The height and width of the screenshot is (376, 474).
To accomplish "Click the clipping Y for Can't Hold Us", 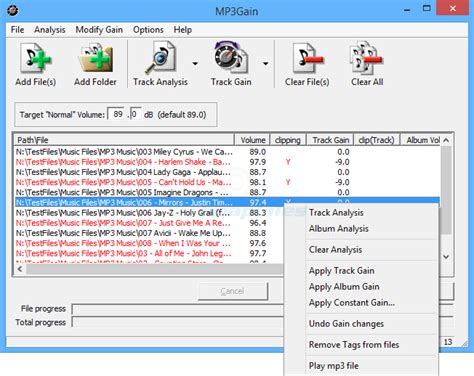I will pos(288,182).
